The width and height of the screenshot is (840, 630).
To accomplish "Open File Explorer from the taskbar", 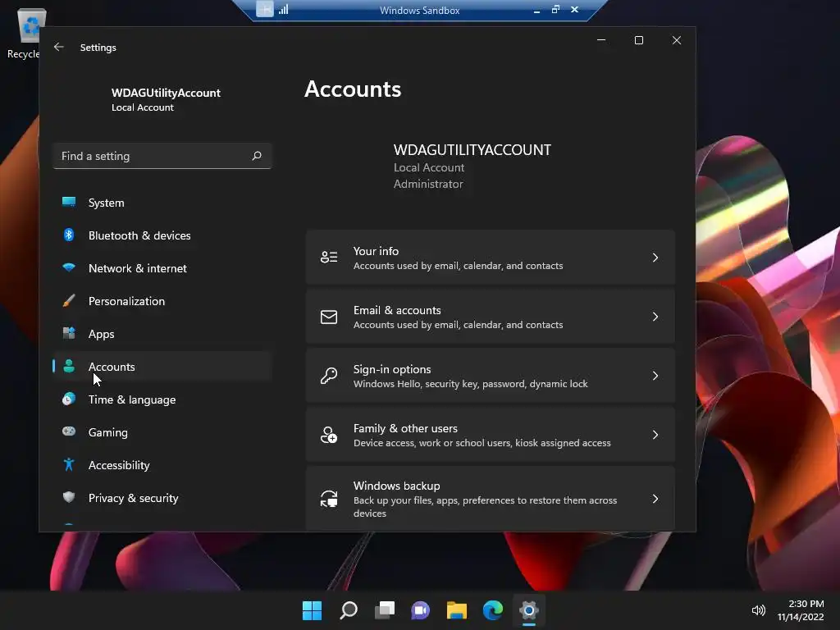I will pyautogui.click(x=456, y=610).
